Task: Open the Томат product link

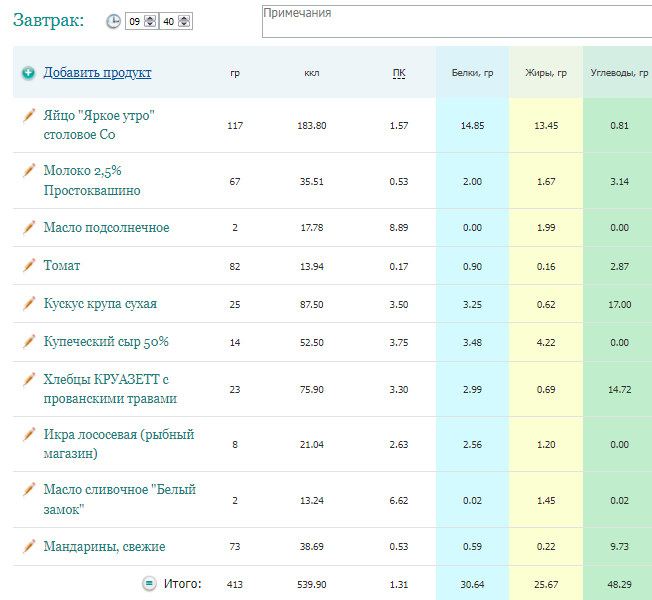Action: [62, 265]
